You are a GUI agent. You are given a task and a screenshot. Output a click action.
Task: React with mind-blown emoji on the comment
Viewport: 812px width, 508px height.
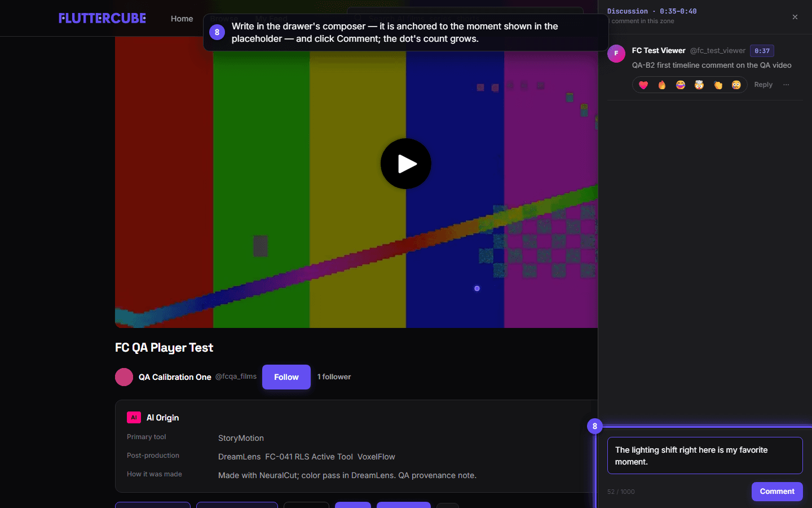point(699,85)
